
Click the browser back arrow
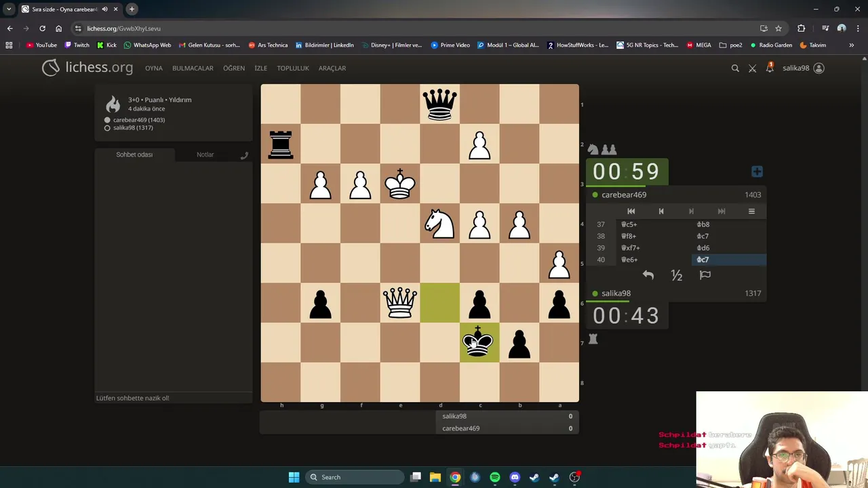tap(9, 28)
